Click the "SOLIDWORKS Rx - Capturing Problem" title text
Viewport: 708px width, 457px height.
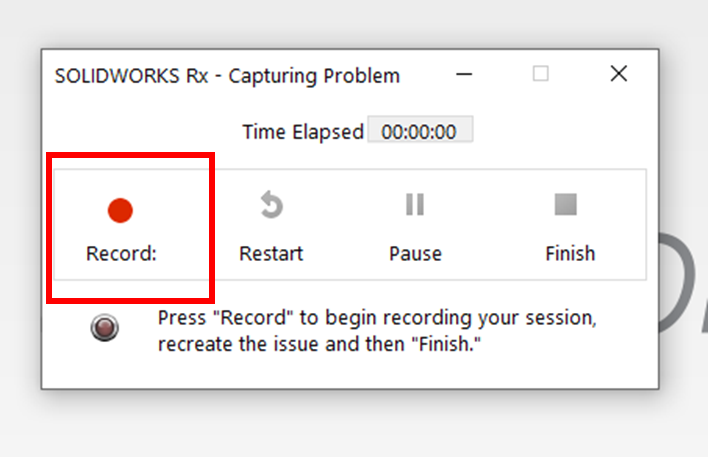pyautogui.click(x=227, y=76)
